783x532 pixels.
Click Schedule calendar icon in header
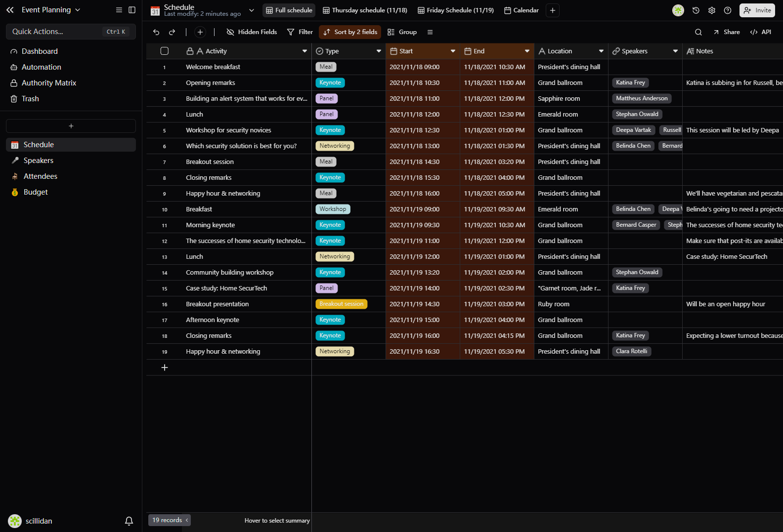(155, 10)
